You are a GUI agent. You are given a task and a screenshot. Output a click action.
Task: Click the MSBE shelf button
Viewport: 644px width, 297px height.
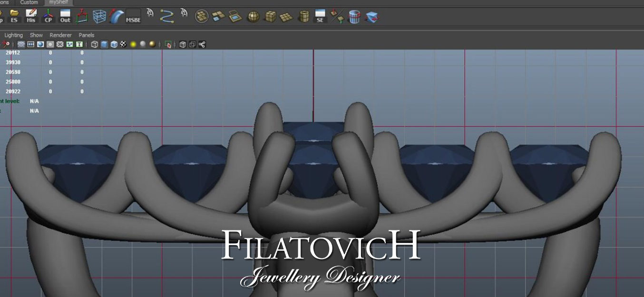[133, 16]
